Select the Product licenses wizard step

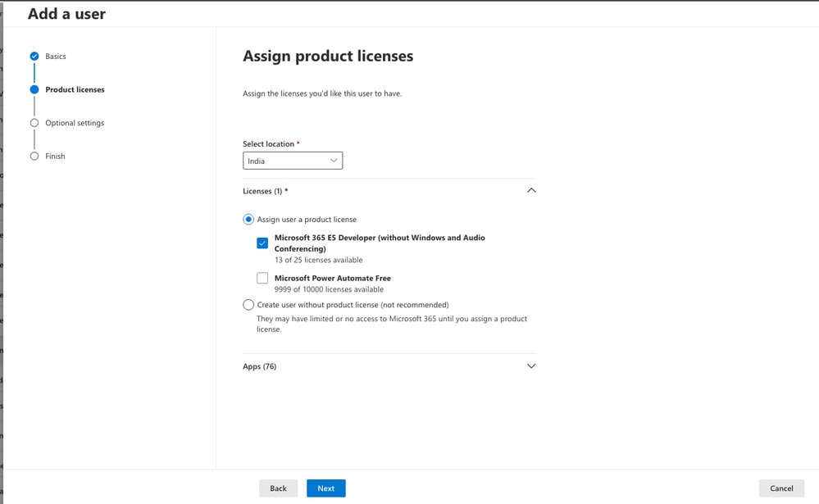pyautogui.click(x=75, y=89)
